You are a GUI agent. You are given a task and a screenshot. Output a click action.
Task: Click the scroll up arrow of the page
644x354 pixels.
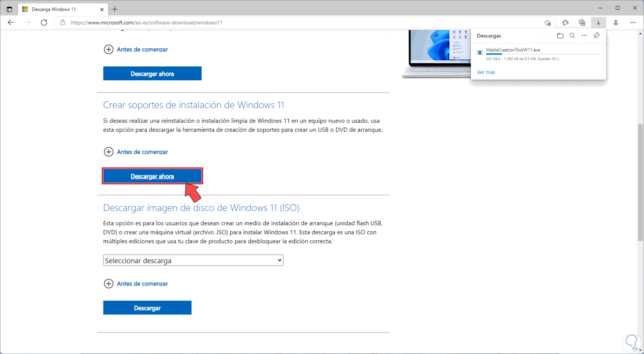(x=640, y=34)
